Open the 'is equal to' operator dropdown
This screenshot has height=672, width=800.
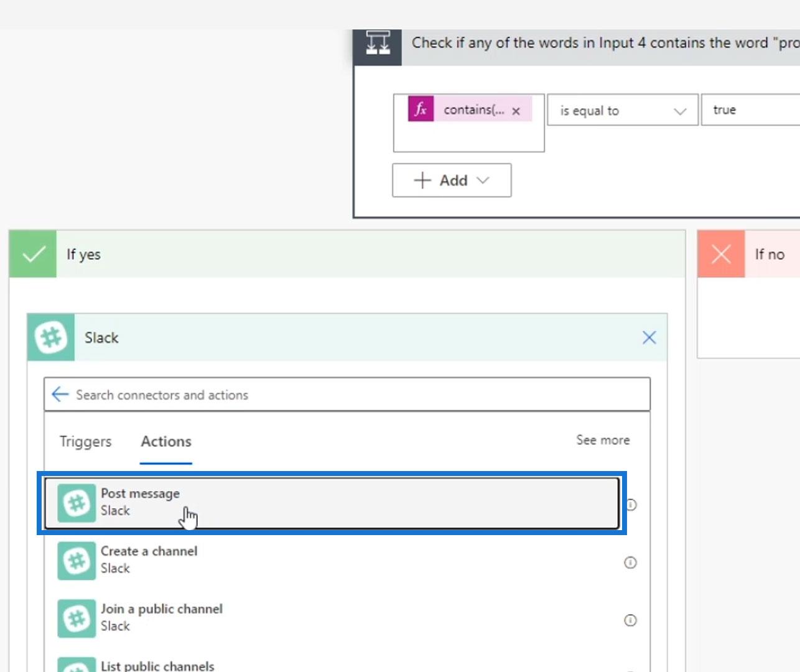point(623,110)
